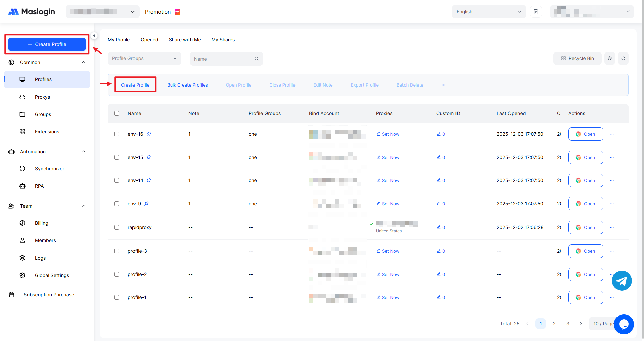Screen dimensions: 644x341
Task: Edit the Custom ID pencil for rapidproxy
Action: click(439, 227)
